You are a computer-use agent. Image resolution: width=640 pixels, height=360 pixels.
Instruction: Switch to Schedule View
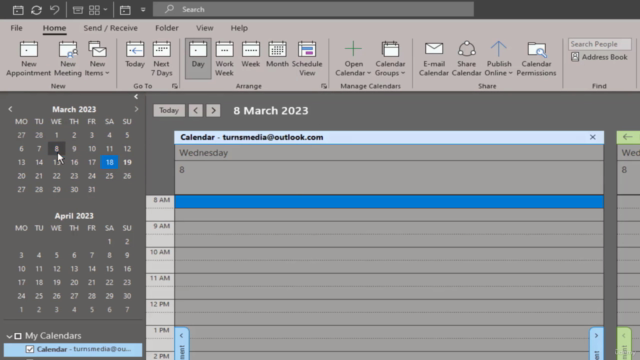coord(307,59)
